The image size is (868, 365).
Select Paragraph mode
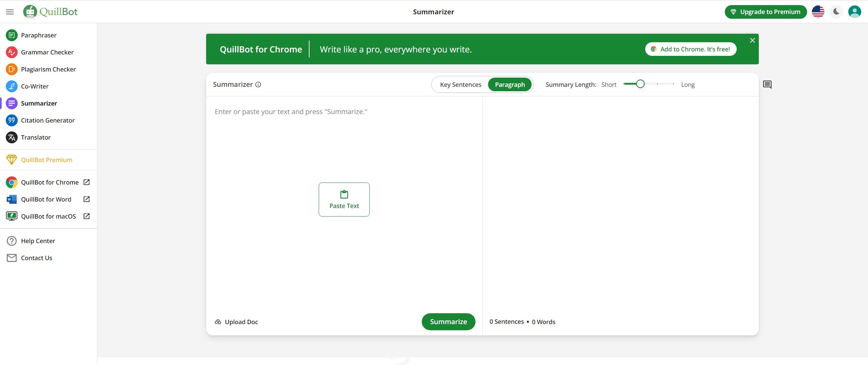(510, 84)
